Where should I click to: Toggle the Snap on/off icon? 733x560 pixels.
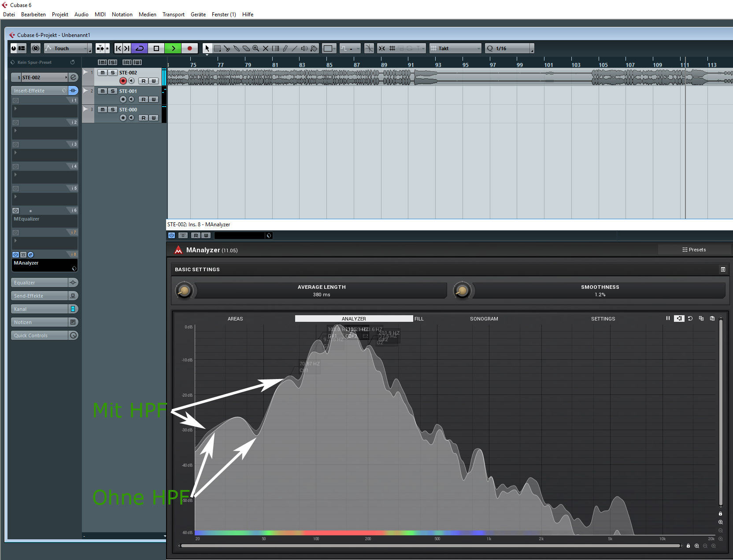tap(382, 48)
